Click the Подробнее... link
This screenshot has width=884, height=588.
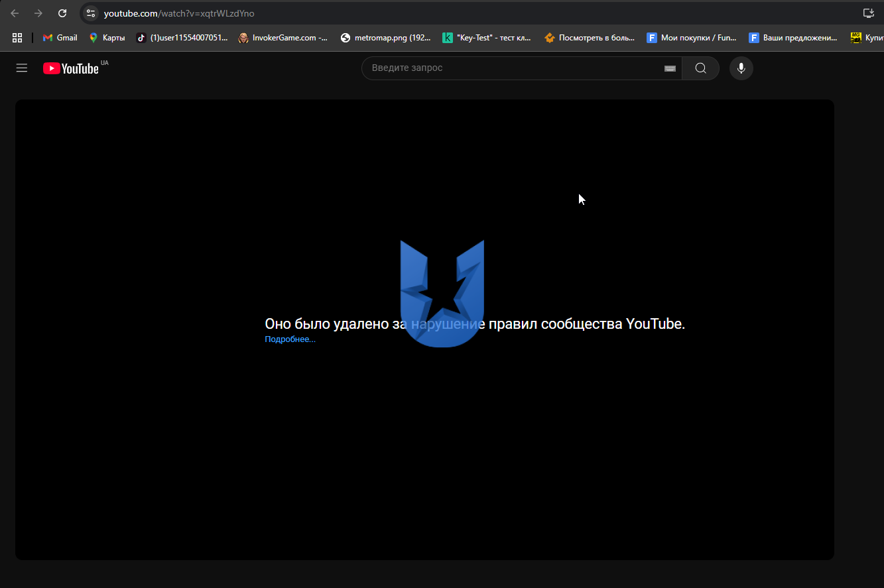pyautogui.click(x=290, y=339)
